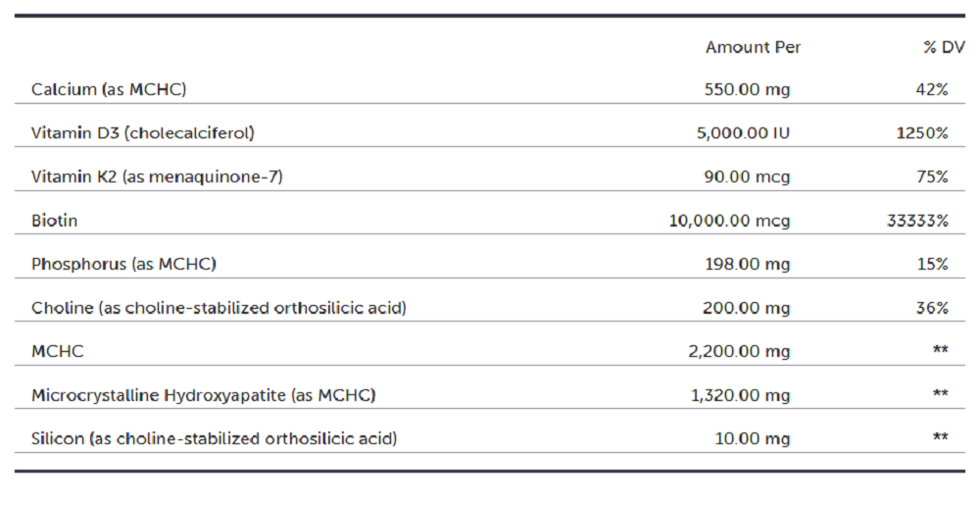Click the 33333% daily value
980x505 pixels.
pyautogui.click(x=917, y=221)
